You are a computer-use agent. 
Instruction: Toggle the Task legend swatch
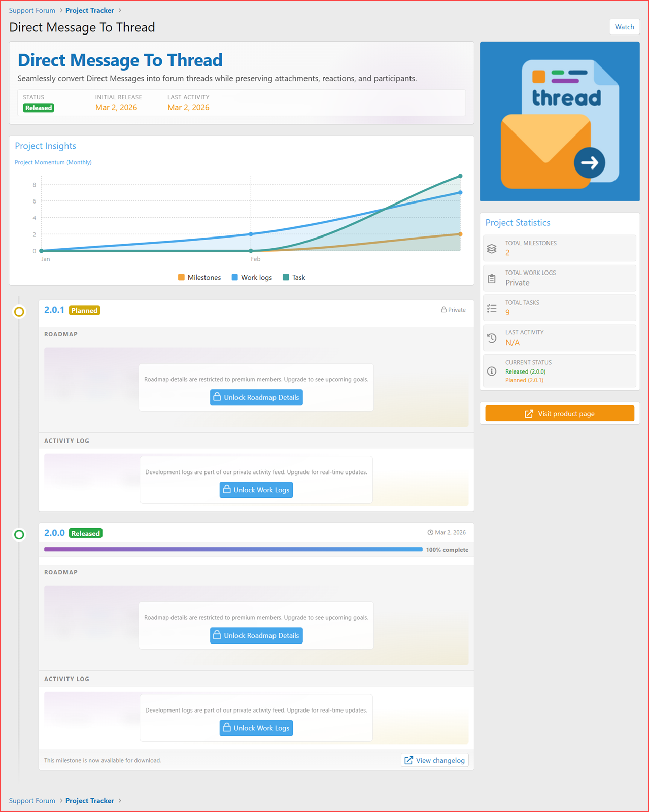coord(286,277)
